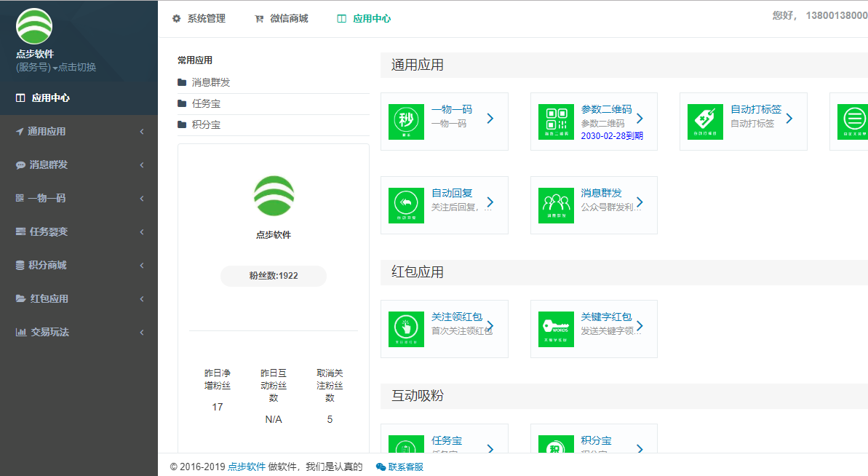Select the 参数二维码 app icon
Screen dimensions: 868x476
tap(556, 122)
